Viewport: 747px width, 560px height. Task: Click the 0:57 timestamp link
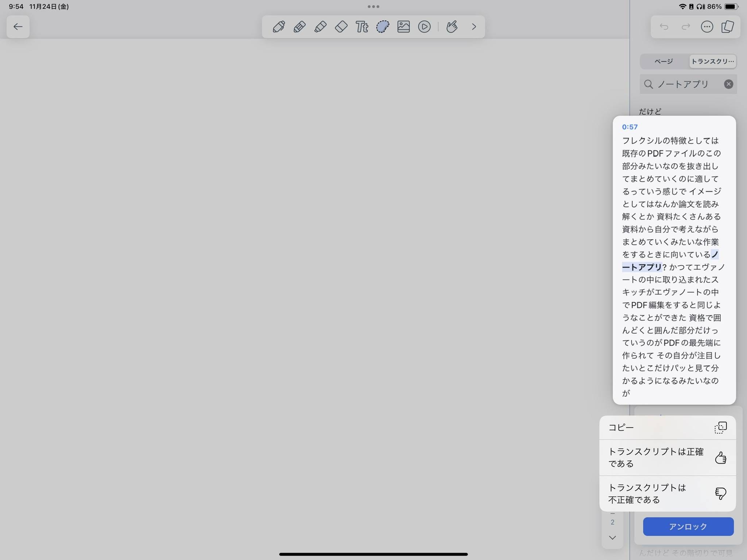[x=630, y=127]
